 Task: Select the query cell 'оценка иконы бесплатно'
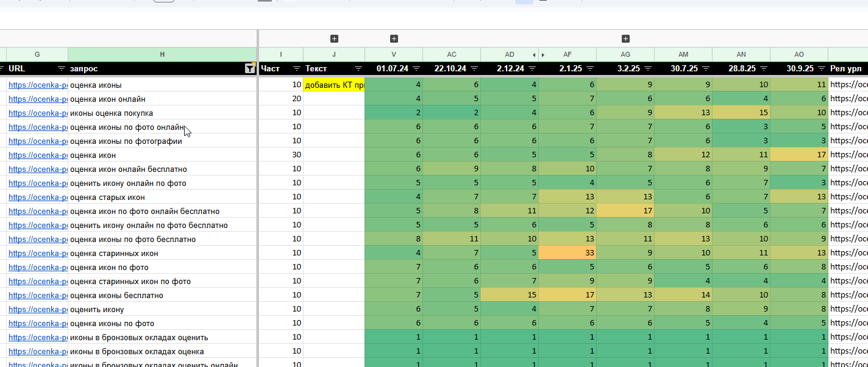click(162, 295)
